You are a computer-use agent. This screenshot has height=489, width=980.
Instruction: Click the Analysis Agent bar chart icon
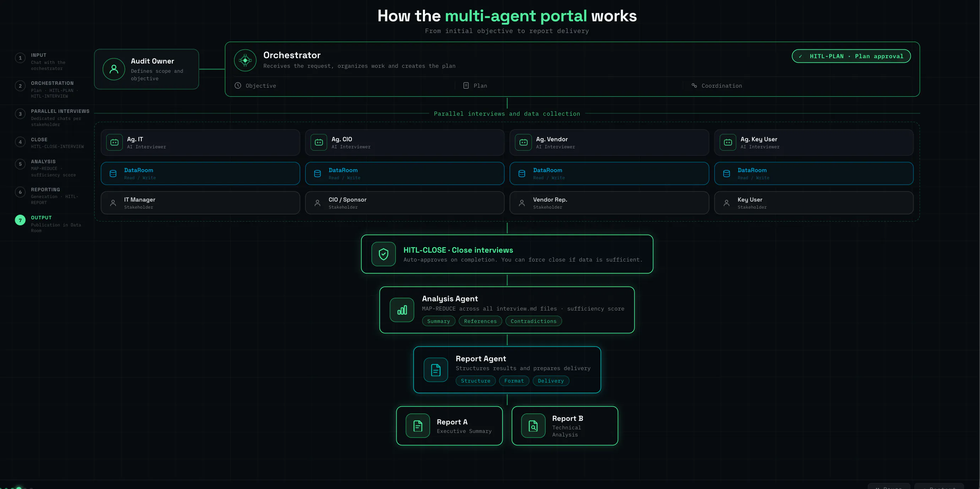(x=402, y=310)
